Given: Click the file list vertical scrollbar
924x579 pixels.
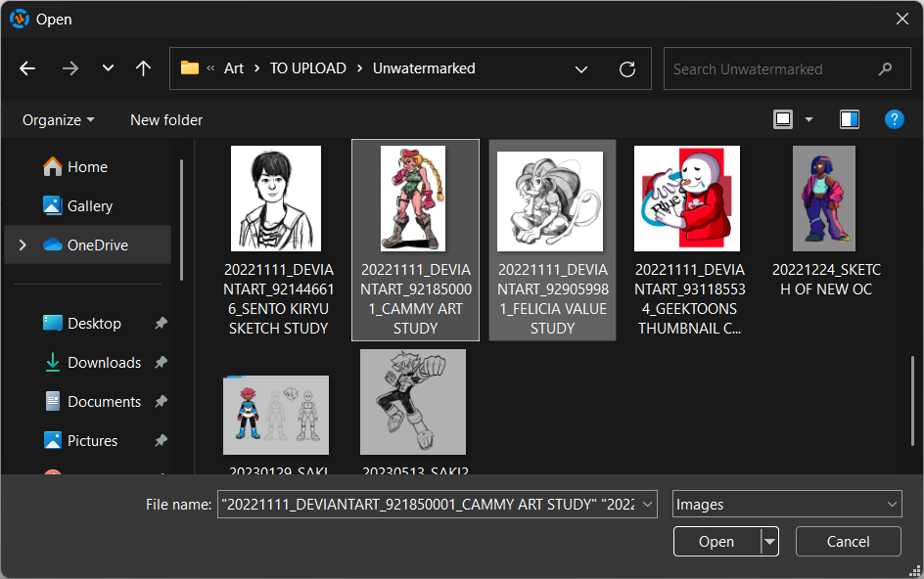Looking at the screenshot, I should (x=913, y=401).
